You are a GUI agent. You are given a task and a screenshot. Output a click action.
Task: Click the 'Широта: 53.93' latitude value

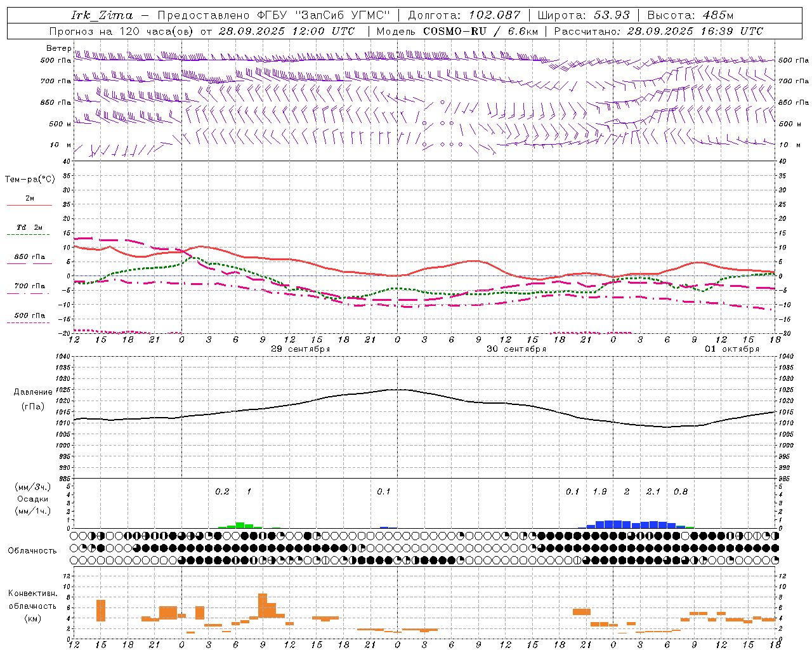(x=583, y=15)
